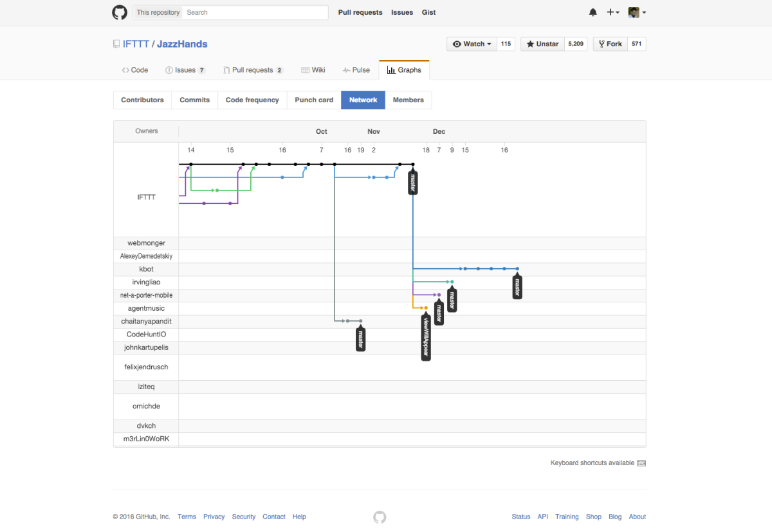Switch to the repository Pull requests tab
The image size is (772, 532).
click(x=253, y=70)
